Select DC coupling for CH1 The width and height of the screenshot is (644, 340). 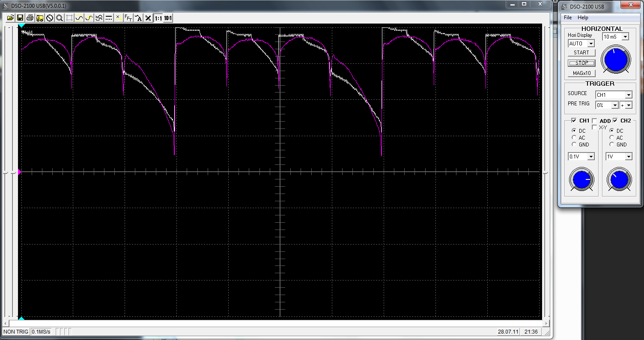coord(574,131)
